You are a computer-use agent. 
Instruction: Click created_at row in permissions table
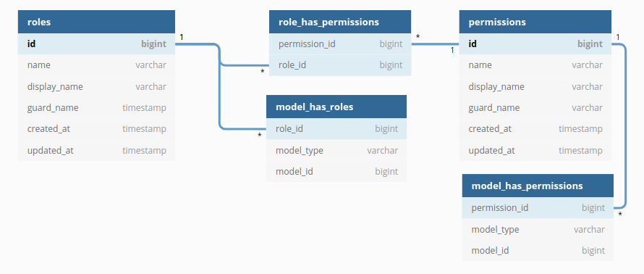(x=535, y=129)
